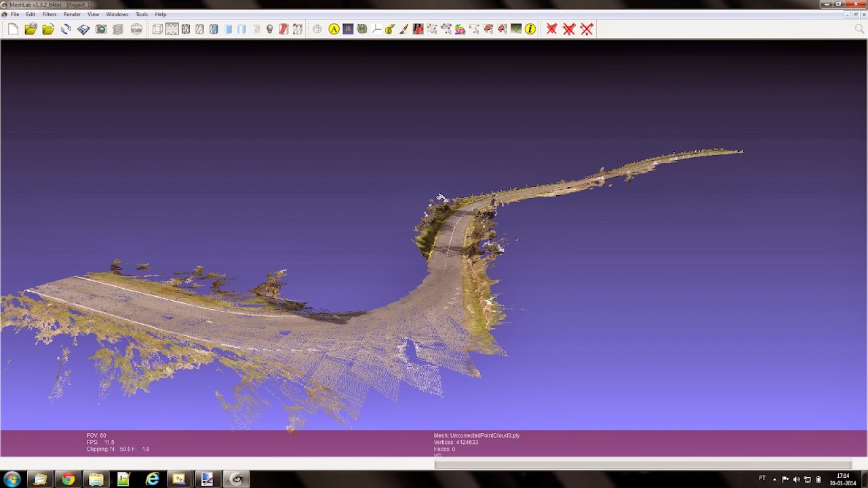Choose select vertices tool

point(432,29)
